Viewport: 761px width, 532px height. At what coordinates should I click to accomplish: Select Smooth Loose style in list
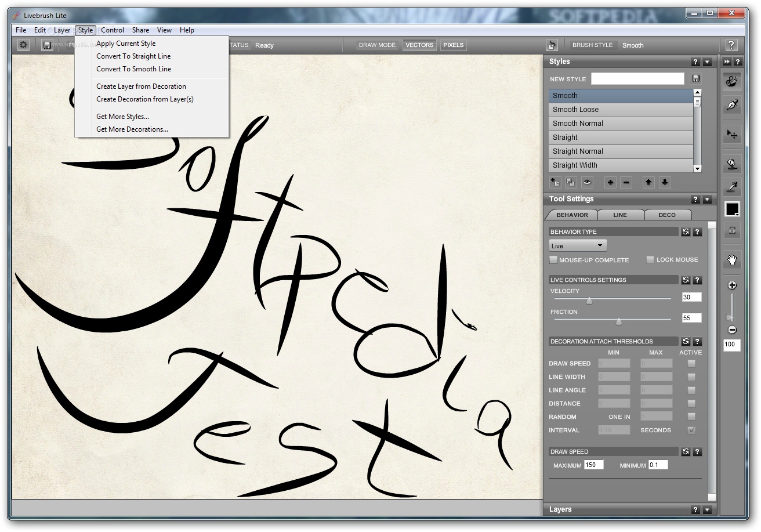[621, 110]
